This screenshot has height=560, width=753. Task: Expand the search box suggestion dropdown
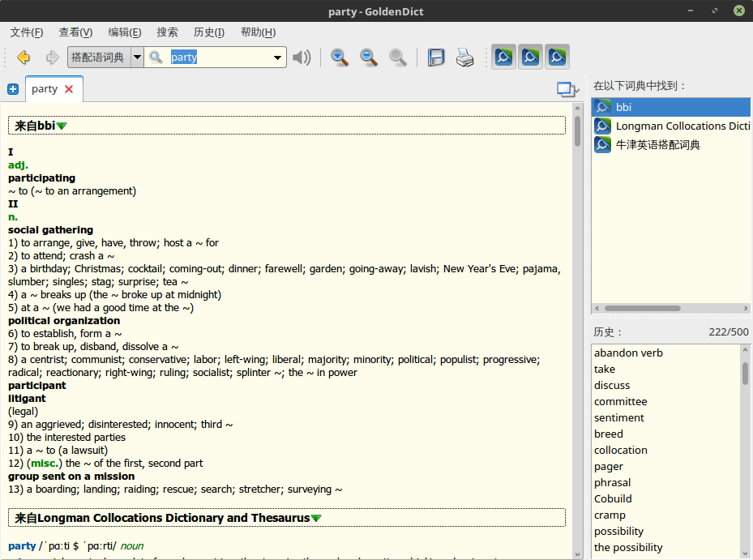(278, 58)
